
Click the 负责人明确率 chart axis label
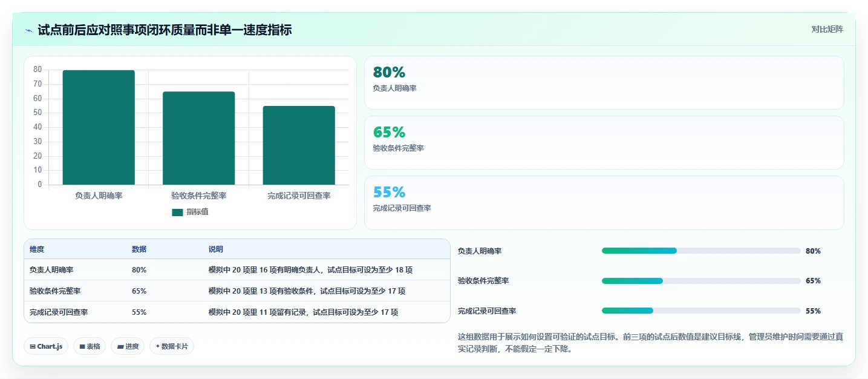[x=99, y=196]
